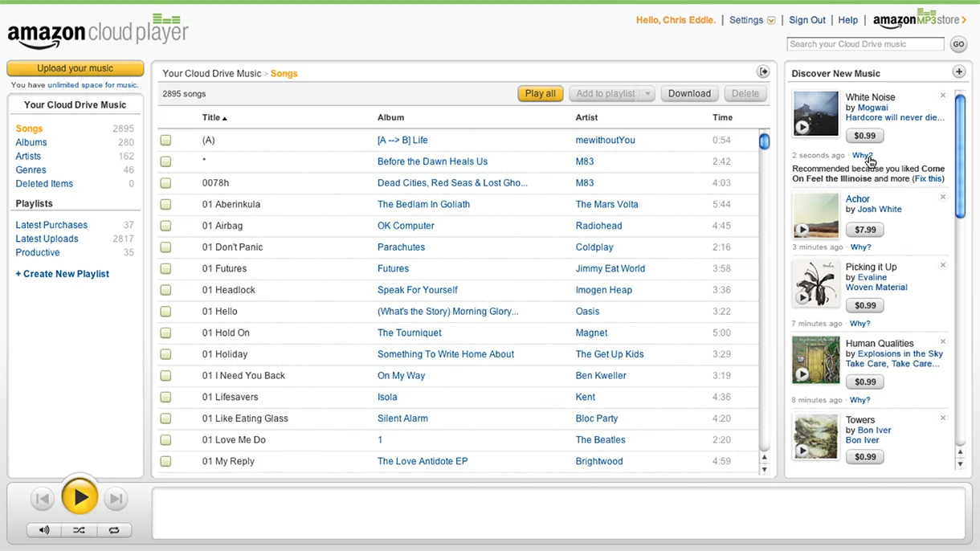Buy White Noise for $0.99
980x551 pixels.
[864, 136]
